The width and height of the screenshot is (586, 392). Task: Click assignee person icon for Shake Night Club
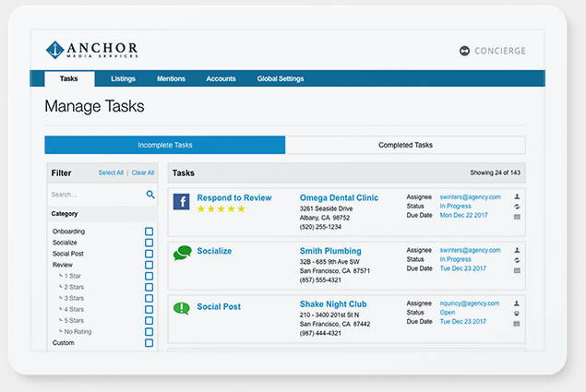tap(517, 303)
